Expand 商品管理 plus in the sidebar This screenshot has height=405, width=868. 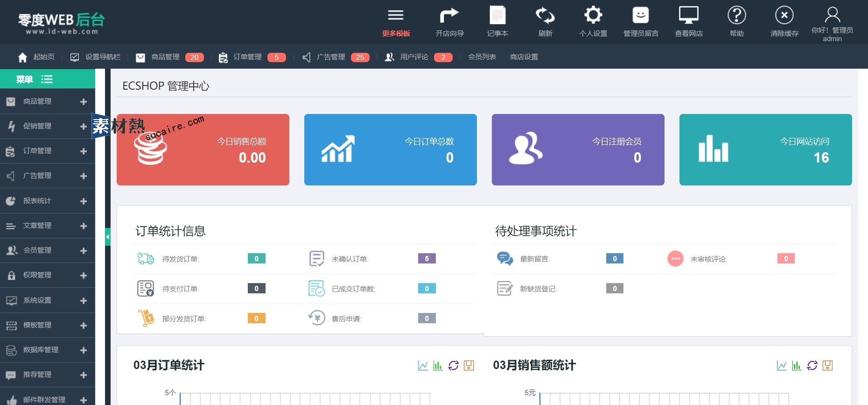(84, 101)
